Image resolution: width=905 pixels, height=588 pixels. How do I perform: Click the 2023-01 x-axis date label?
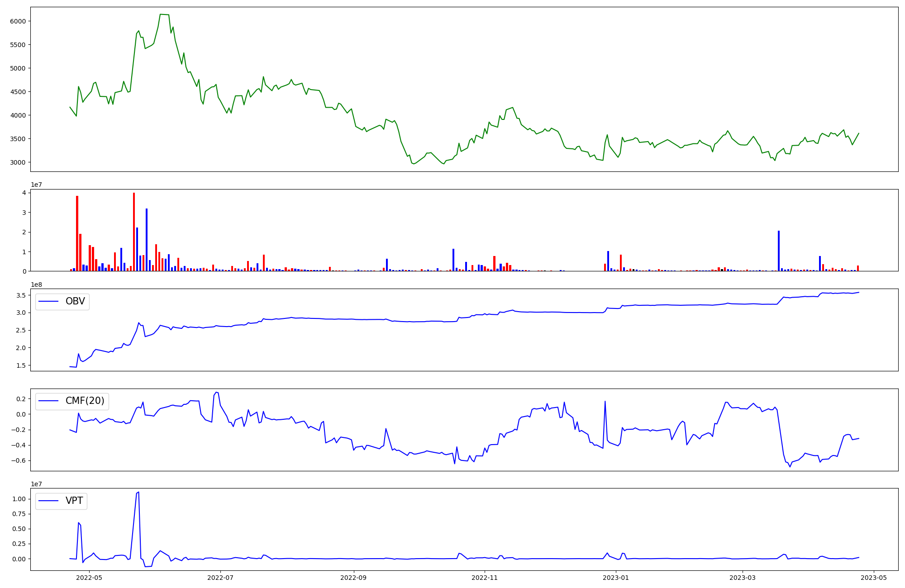pos(616,578)
